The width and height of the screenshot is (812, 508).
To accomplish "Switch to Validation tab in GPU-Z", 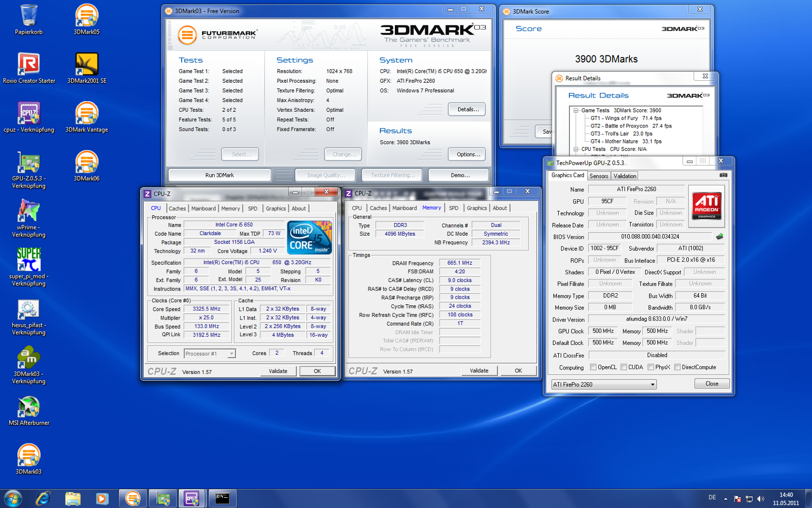I will tap(625, 176).
